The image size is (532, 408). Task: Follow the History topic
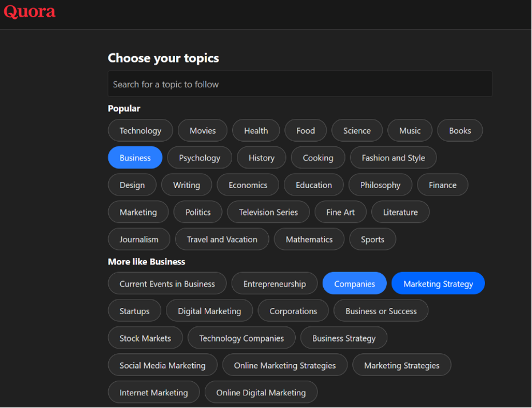pyautogui.click(x=261, y=158)
